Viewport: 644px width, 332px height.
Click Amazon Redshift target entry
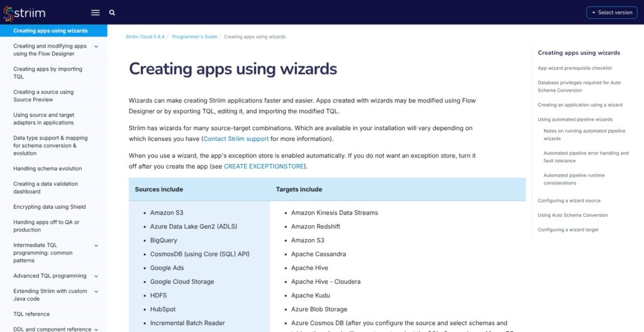click(316, 226)
